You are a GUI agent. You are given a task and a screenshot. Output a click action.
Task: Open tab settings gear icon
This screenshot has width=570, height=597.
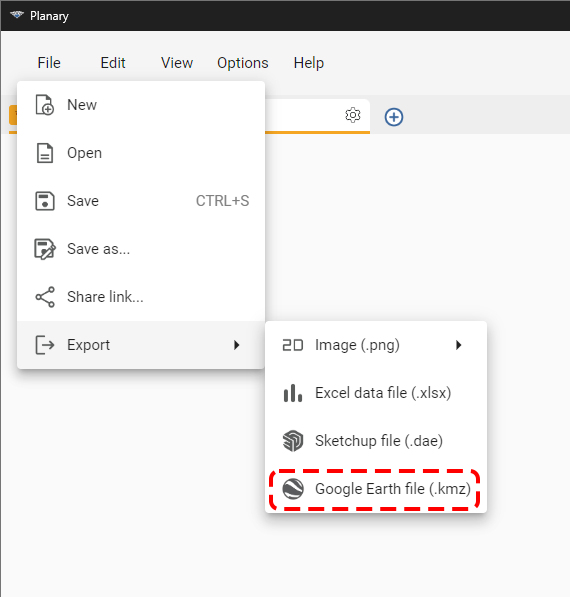point(353,115)
